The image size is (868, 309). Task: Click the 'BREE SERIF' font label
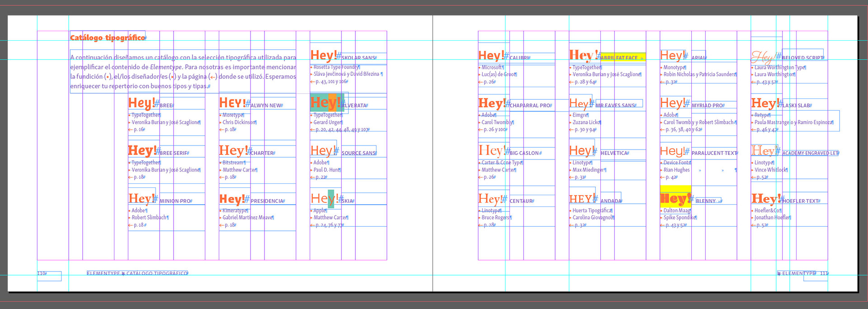[174, 153]
